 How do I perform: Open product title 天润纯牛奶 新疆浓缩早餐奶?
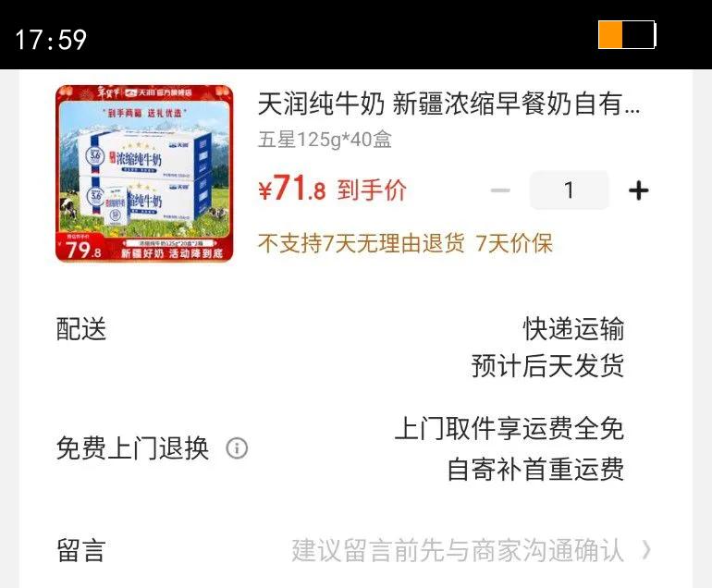[448, 104]
